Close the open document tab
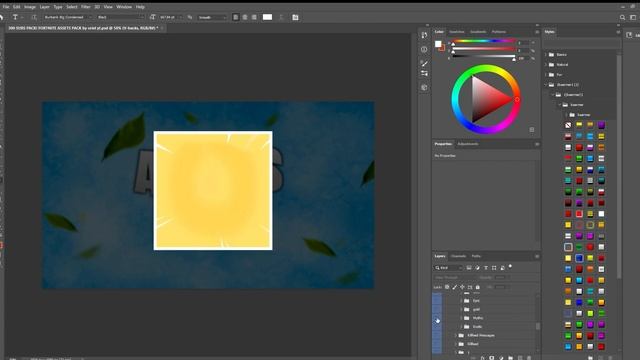This screenshot has height=360, width=640. (x=162, y=28)
